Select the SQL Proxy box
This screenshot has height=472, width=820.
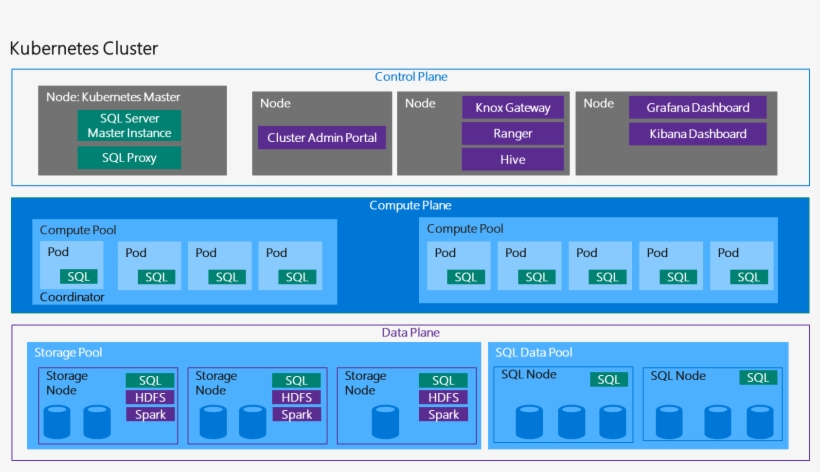point(129,158)
